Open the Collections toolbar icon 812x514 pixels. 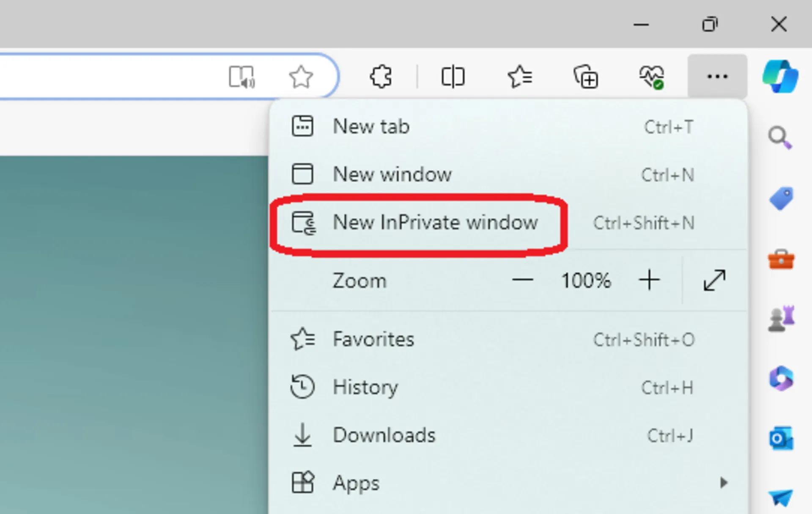[x=586, y=77]
